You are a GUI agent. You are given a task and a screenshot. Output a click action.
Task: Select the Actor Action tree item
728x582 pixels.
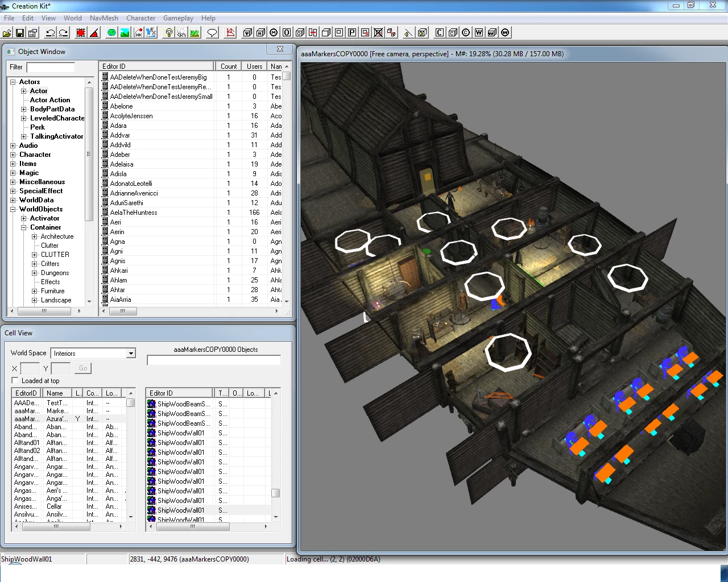pyautogui.click(x=50, y=100)
